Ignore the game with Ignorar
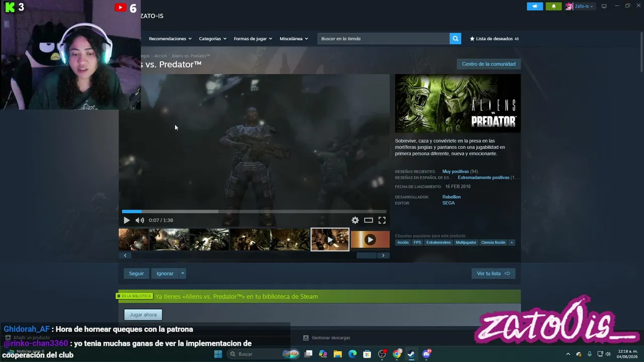This screenshot has width=644, height=362. (x=165, y=274)
